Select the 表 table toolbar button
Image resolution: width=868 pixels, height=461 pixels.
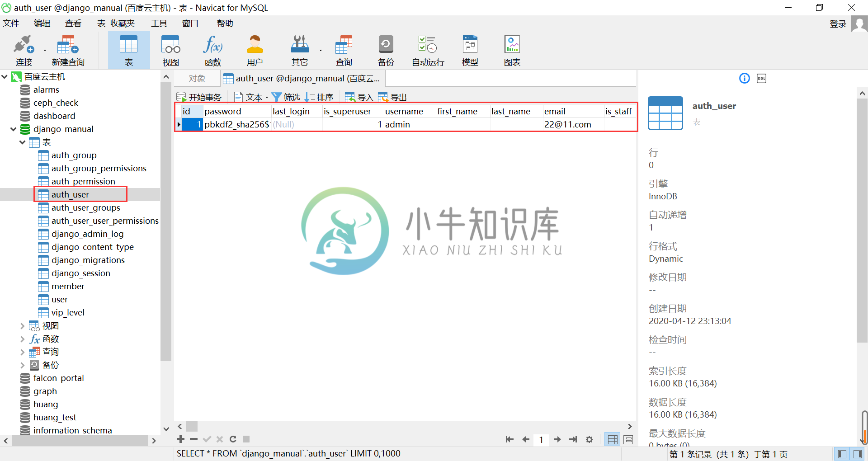pos(129,50)
